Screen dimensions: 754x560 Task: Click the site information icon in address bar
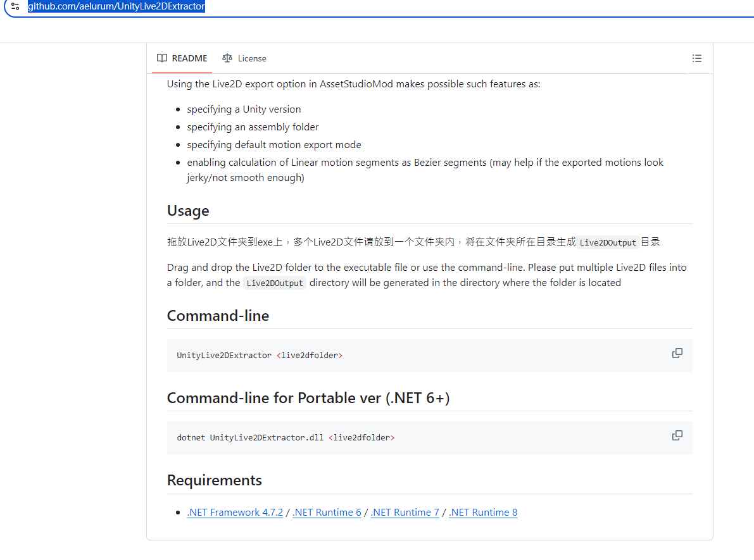15,6
